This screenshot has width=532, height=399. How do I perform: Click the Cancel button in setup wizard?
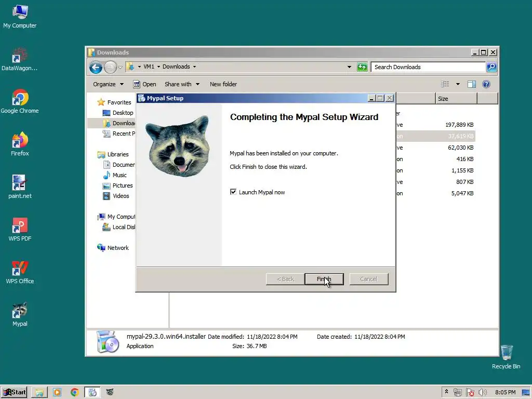pos(368,279)
